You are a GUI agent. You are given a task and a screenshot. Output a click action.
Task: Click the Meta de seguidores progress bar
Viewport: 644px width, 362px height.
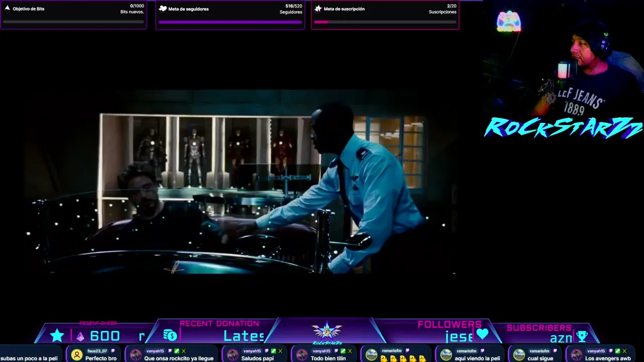point(230,22)
